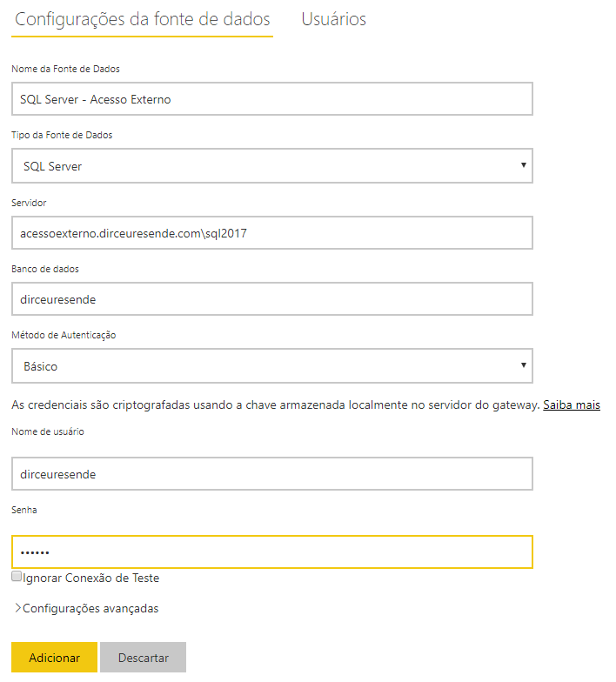Click the 'Nome de usuário' label text
616x682 pixels.
pyautogui.click(x=48, y=431)
